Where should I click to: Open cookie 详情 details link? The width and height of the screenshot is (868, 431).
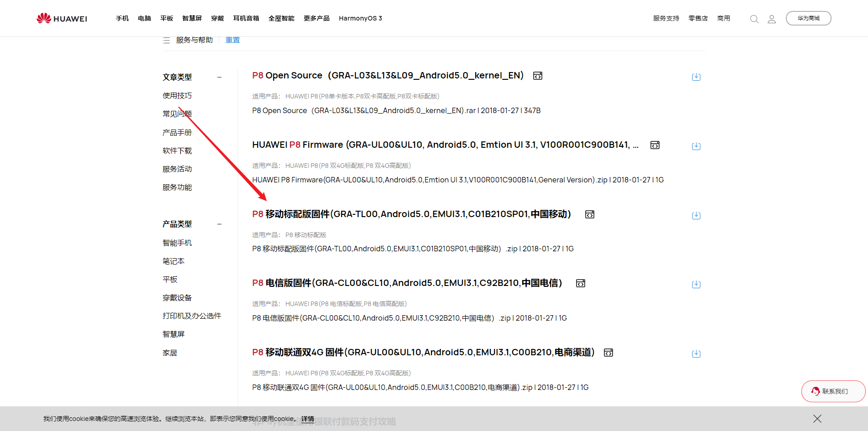click(307, 419)
